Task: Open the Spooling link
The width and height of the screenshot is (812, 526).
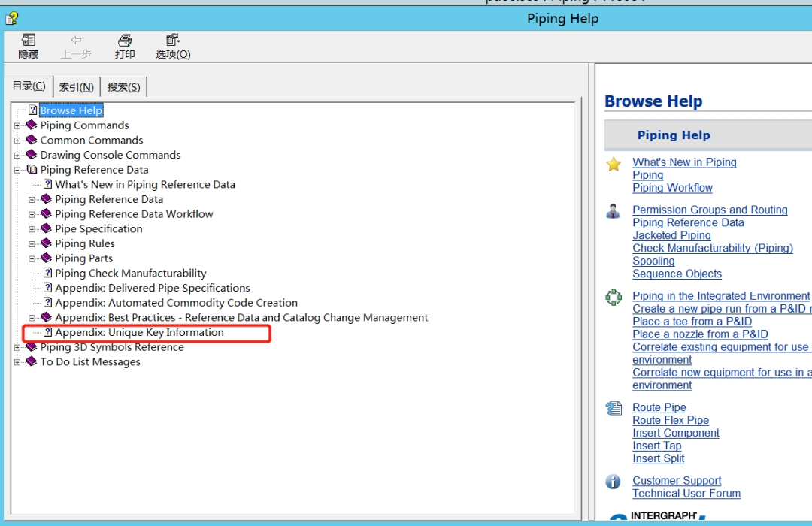Action: (653, 261)
